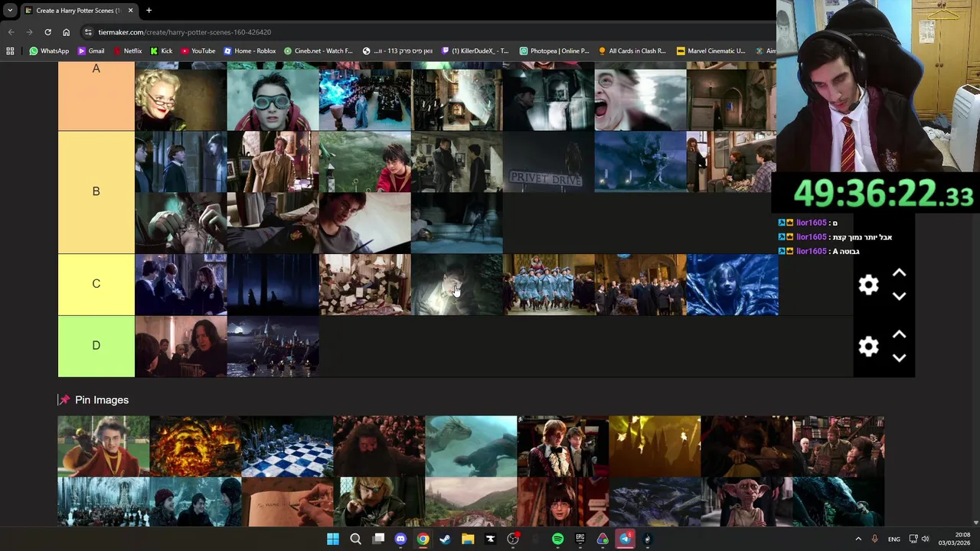Move the D tier row up

(899, 335)
